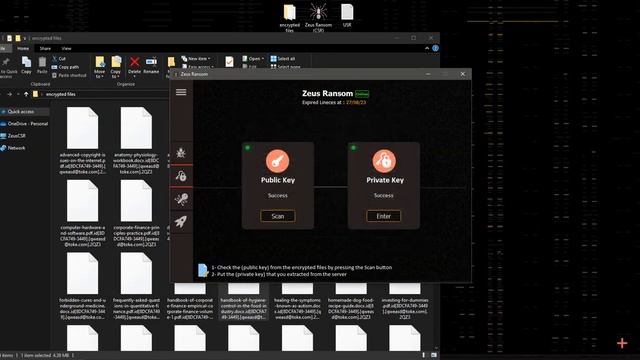Switch to the Home ribbon tab
This screenshot has height=360, width=640.
point(23,48)
